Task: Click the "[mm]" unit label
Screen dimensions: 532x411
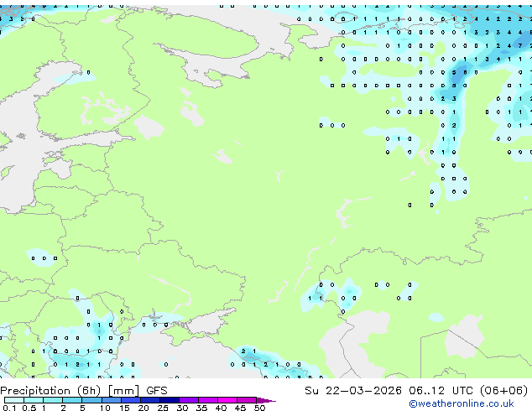Action: coord(123,391)
